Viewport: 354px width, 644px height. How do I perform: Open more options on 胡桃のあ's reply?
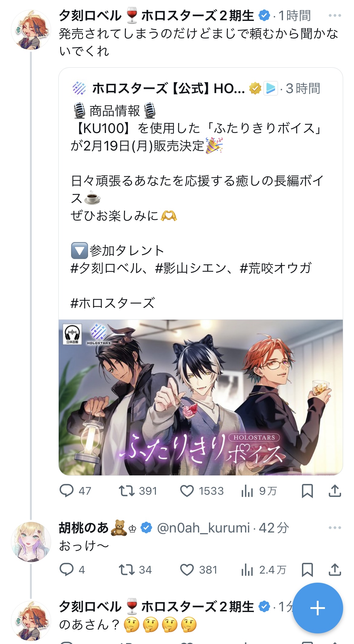click(335, 528)
